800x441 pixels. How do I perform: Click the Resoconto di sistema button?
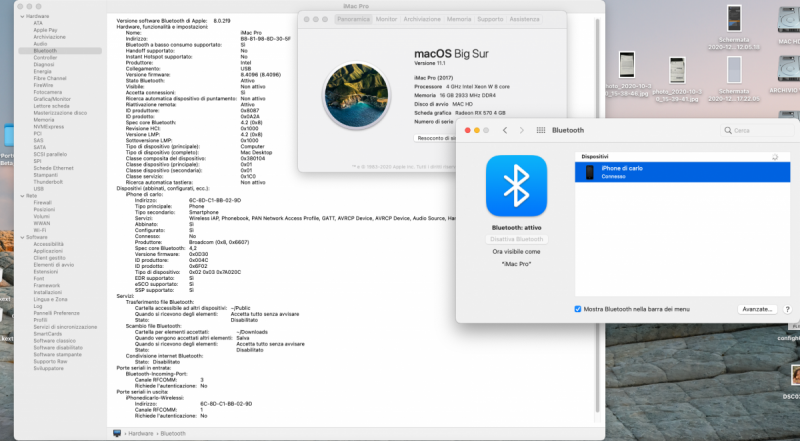coord(435,138)
